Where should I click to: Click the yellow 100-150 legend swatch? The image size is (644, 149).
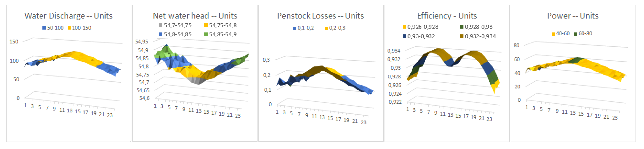click(x=69, y=28)
